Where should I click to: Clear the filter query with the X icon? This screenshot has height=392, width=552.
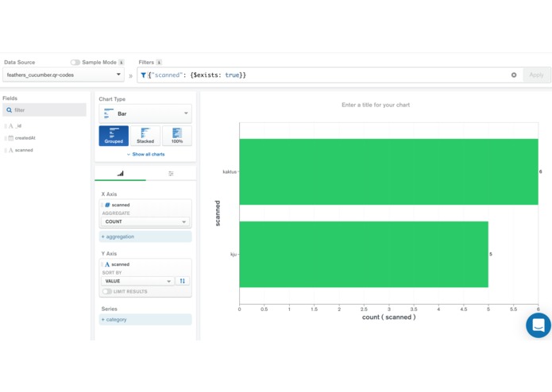coord(514,75)
